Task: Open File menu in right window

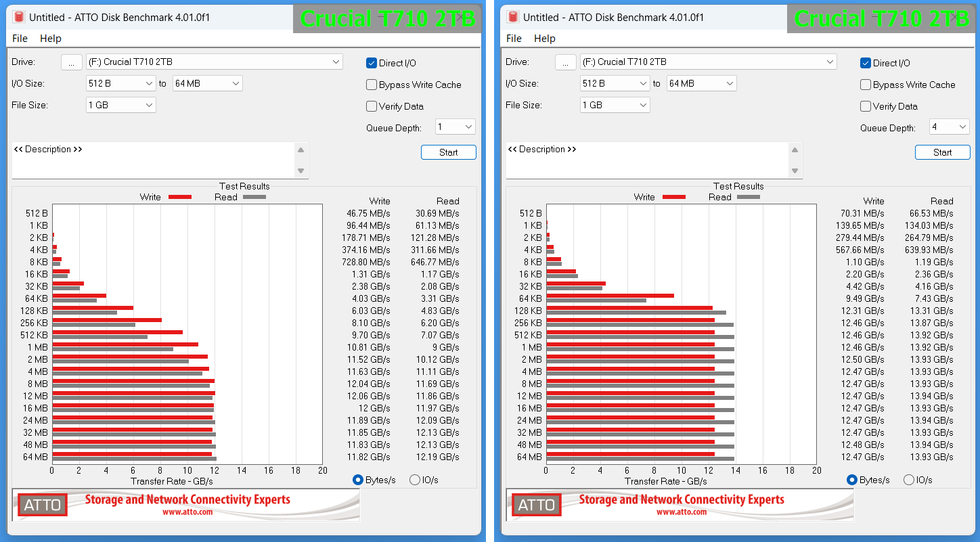Action: coord(514,39)
